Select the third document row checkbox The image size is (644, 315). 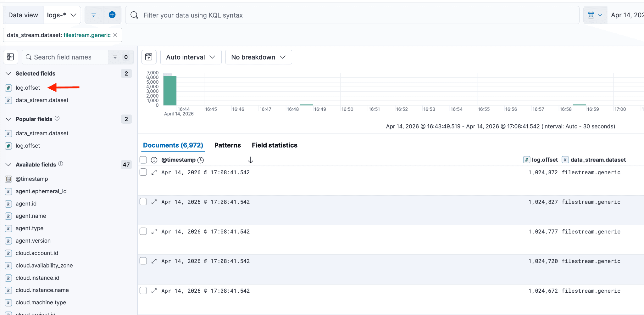[x=143, y=231]
